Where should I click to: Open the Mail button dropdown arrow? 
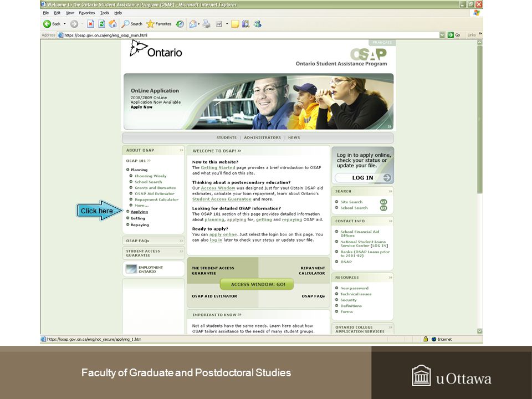[x=198, y=24]
